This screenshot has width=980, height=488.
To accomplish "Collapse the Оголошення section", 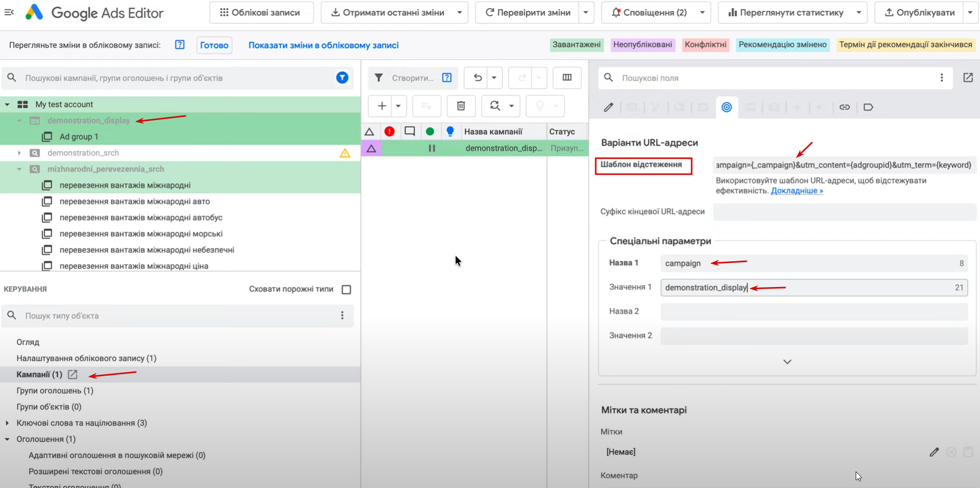I will [7, 440].
